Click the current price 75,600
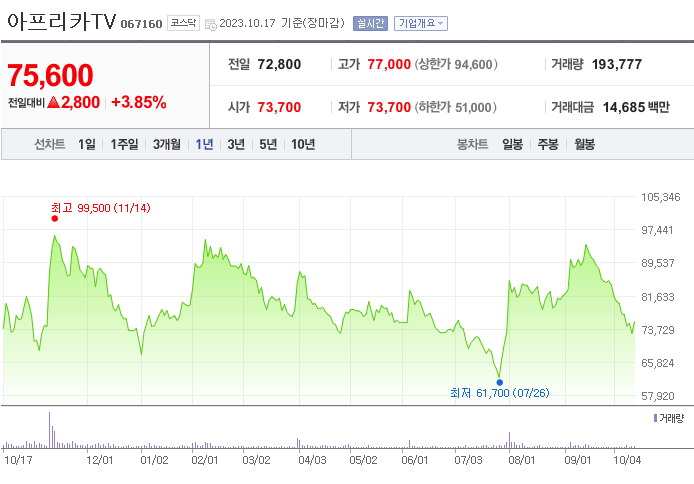 pos(50,75)
